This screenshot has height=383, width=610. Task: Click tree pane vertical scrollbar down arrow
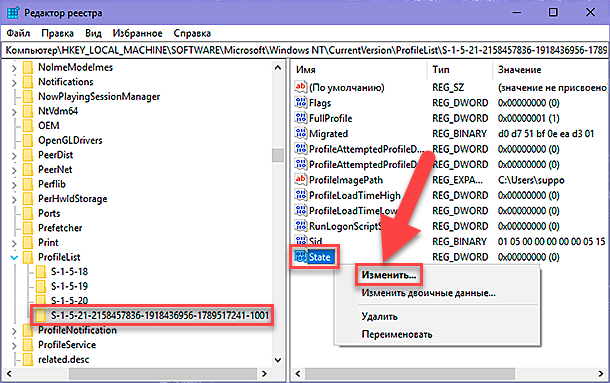click(x=278, y=360)
